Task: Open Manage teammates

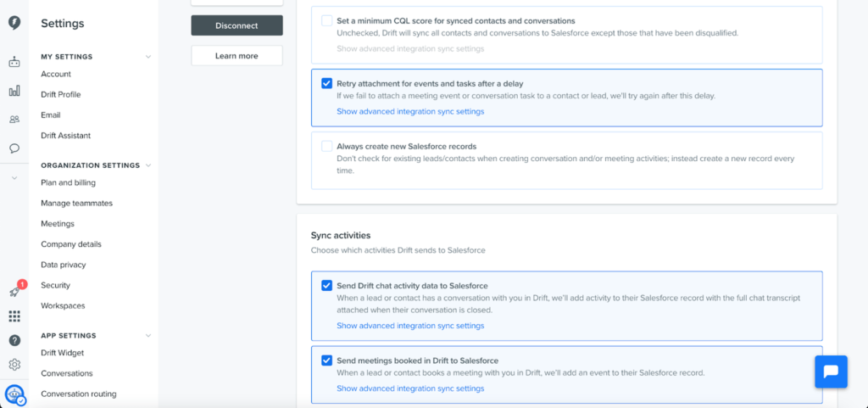Action: tap(77, 204)
